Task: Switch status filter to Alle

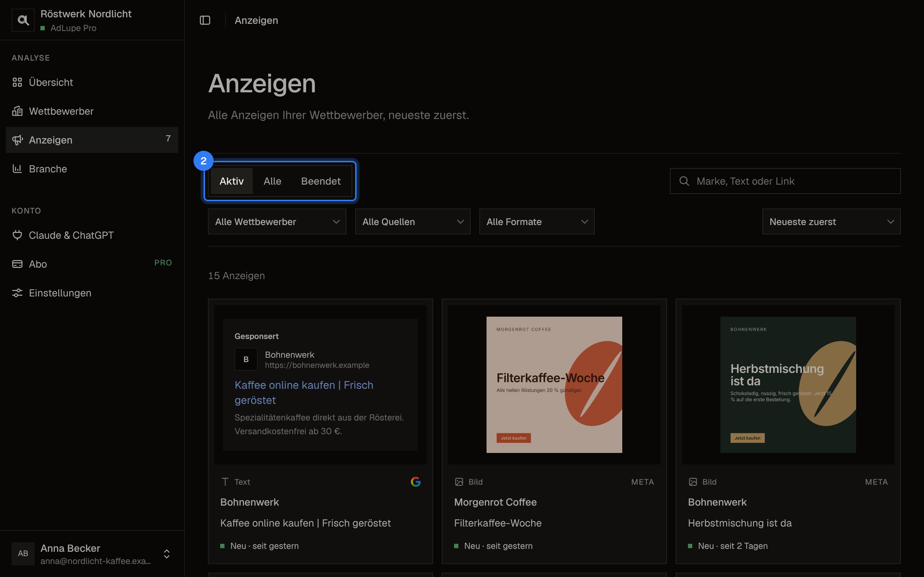Action: [x=272, y=181]
